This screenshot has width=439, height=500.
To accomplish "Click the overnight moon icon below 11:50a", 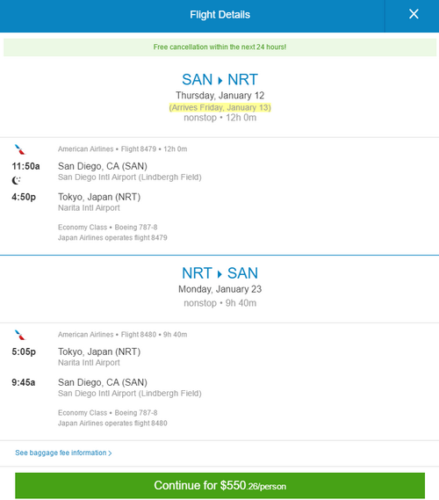I will tap(16, 180).
